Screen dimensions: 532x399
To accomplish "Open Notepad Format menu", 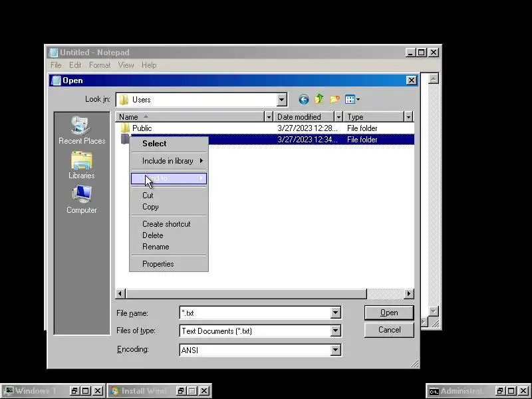I will 100,65.
